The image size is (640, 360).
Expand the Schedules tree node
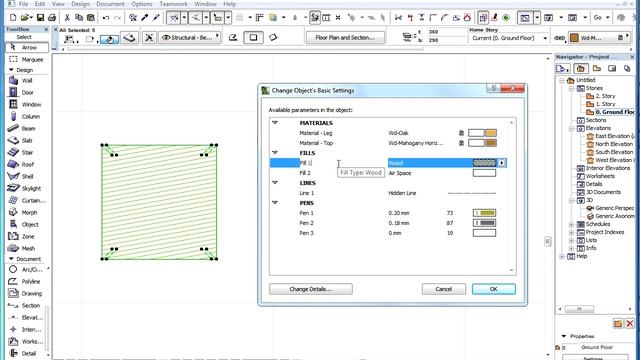[571, 224]
